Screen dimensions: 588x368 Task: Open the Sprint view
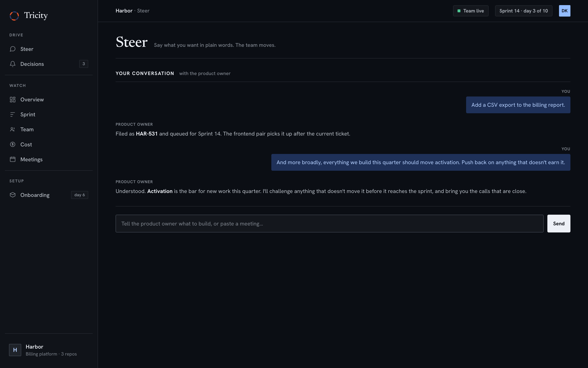49,114
